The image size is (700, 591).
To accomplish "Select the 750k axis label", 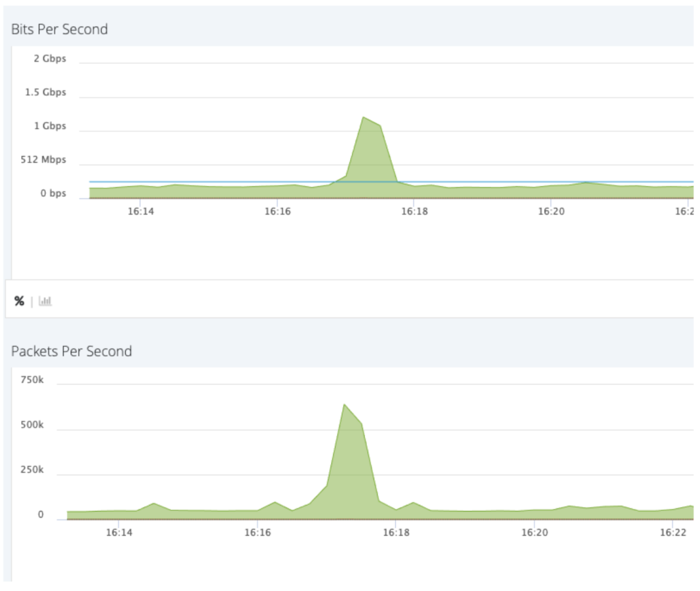I will pyautogui.click(x=31, y=380).
